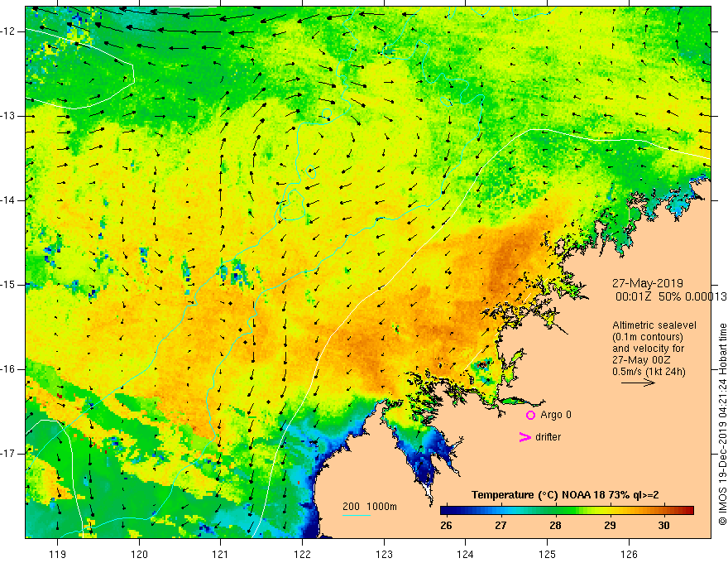Click the '00:01Z 50% 0.00013' text
The width and height of the screenshot is (728, 563).
click(670, 296)
